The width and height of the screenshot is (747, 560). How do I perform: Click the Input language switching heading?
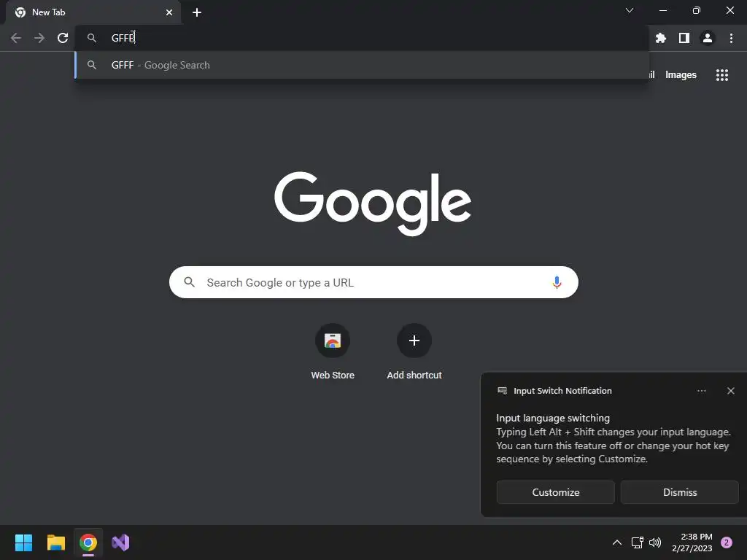click(553, 418)
